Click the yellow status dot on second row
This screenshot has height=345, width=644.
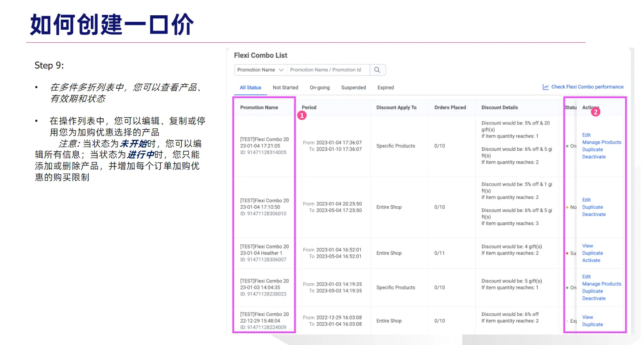pyautogui.click(x=568, y=207)
